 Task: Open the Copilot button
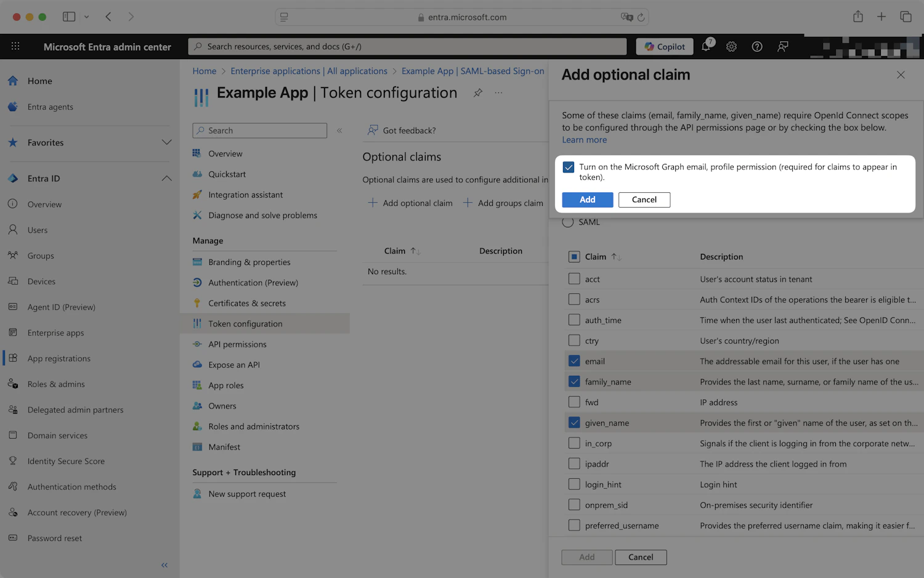pyautogui.click(x=665, y=46)
